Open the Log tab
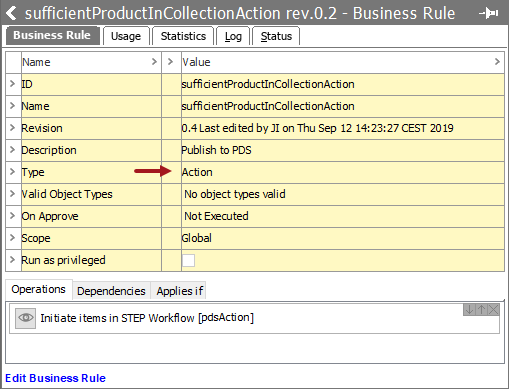This screenshot has height=389, width=509. (x=233, y=36)
